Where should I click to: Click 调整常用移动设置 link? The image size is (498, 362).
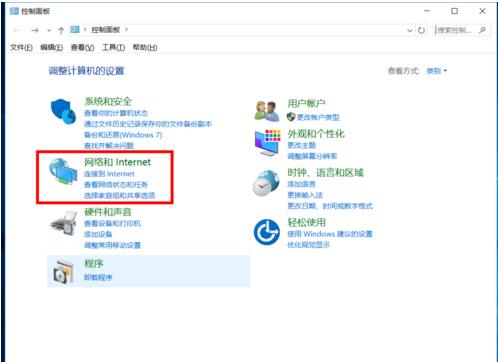[112, 245]
